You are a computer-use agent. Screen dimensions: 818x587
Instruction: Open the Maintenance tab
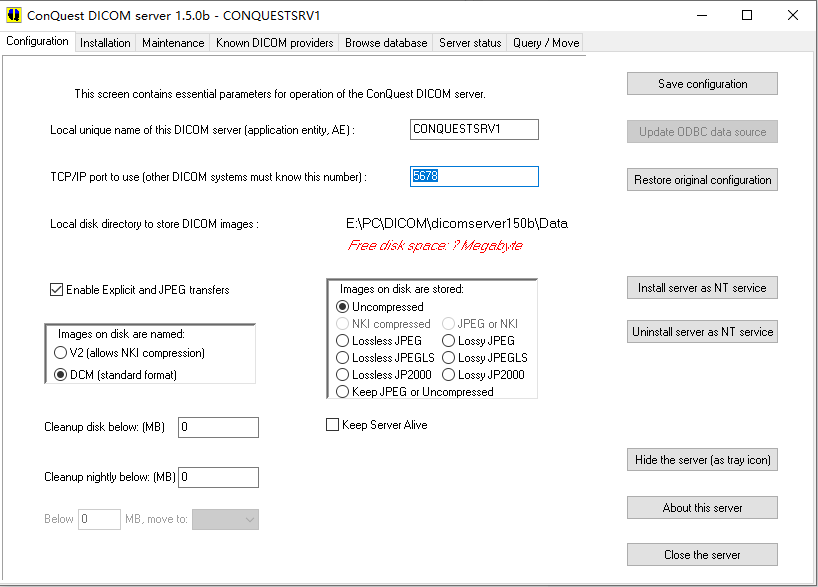173,43
